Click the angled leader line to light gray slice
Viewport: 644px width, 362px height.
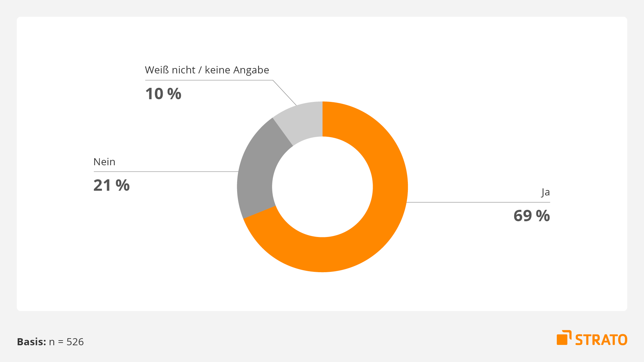tap(285, 93)
